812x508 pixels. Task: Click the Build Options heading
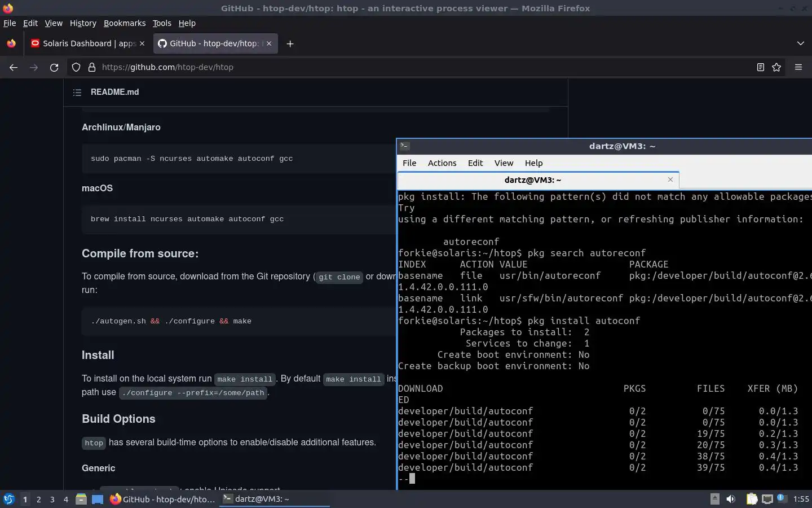pyautogui.click(x=118, y=419)
